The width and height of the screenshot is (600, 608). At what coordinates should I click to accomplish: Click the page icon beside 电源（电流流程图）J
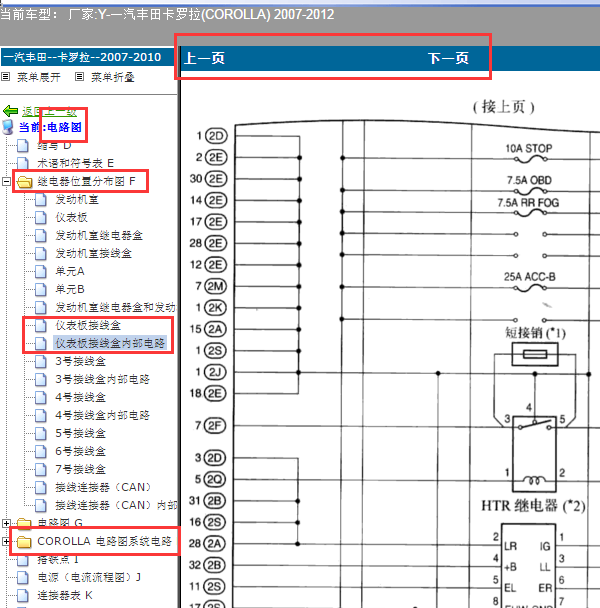point(23,577)
